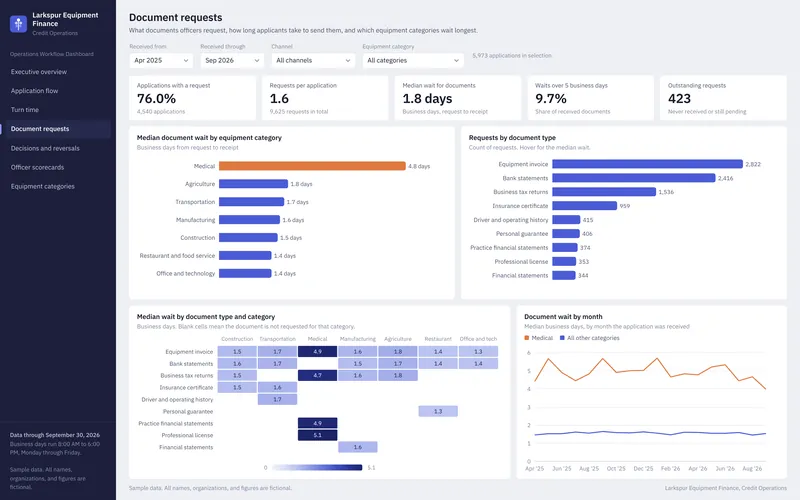Click the Equipment invoice 2,822 bar
The height and width of the screenshot is (500, 800).
point(647,164)
